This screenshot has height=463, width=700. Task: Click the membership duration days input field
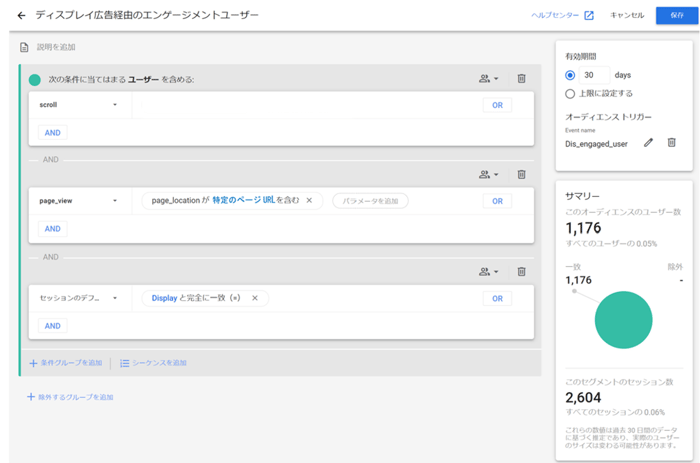tap(596, 75)
